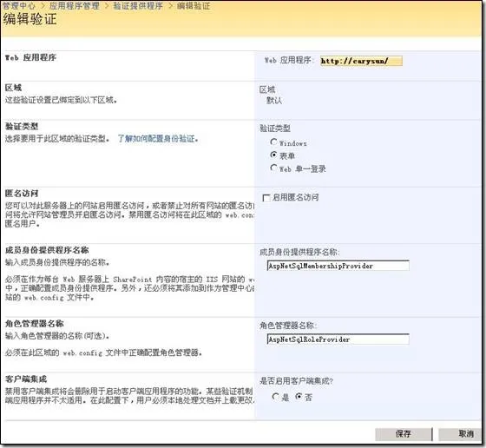The image size is (486, 448).
Task: Click the 默认 zone value
Action: coord(274,101)
